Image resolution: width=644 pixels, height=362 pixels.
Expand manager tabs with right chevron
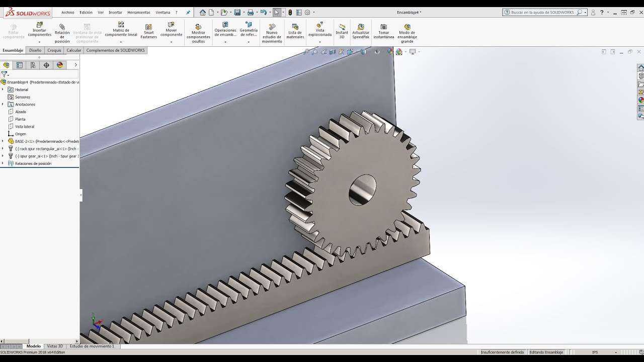76,65
